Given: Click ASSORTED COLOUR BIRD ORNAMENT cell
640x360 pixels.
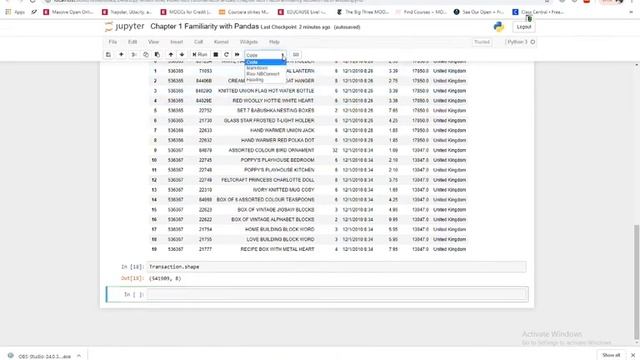Looking at the screenshot, I should click(x=271, y=150).
